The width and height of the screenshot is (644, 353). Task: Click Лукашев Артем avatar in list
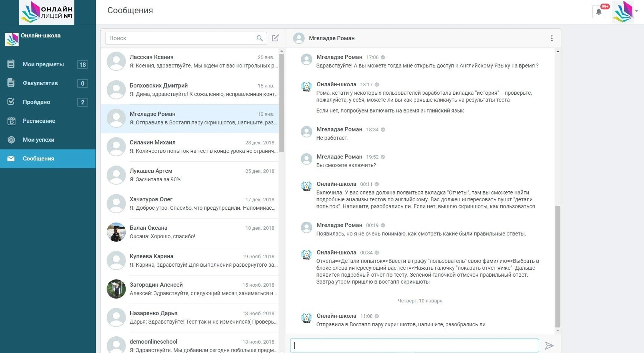coord(116,175)
